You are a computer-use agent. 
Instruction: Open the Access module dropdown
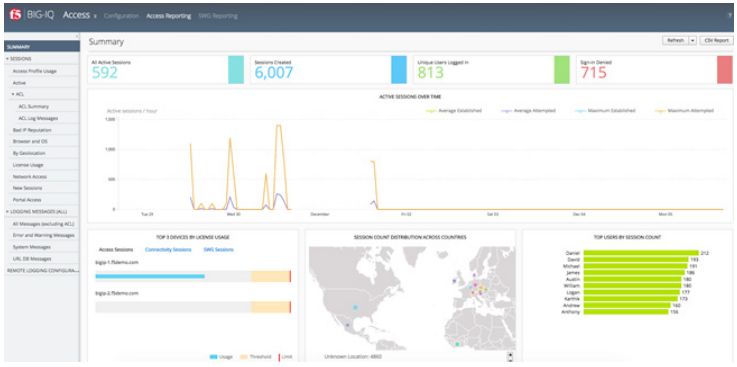pos(79,16)
